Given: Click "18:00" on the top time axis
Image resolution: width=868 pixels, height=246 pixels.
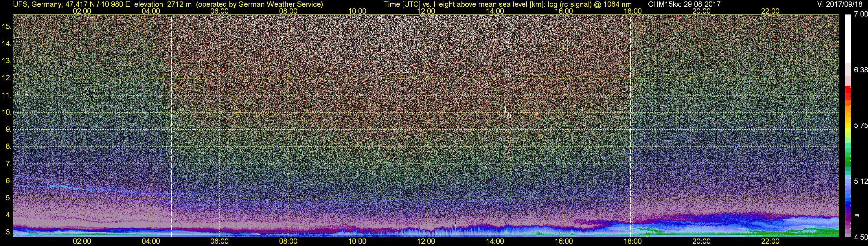Looking at the screenshot, I should (632, 11).
